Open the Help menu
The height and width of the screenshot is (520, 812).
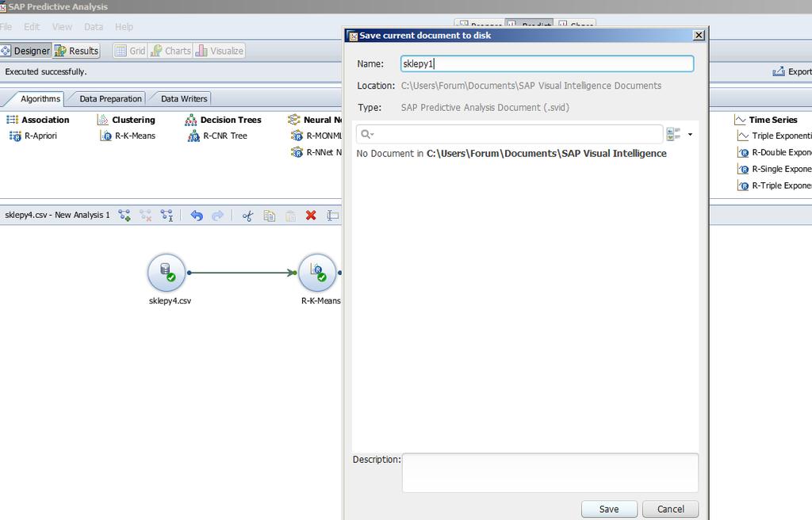point(124,27)
